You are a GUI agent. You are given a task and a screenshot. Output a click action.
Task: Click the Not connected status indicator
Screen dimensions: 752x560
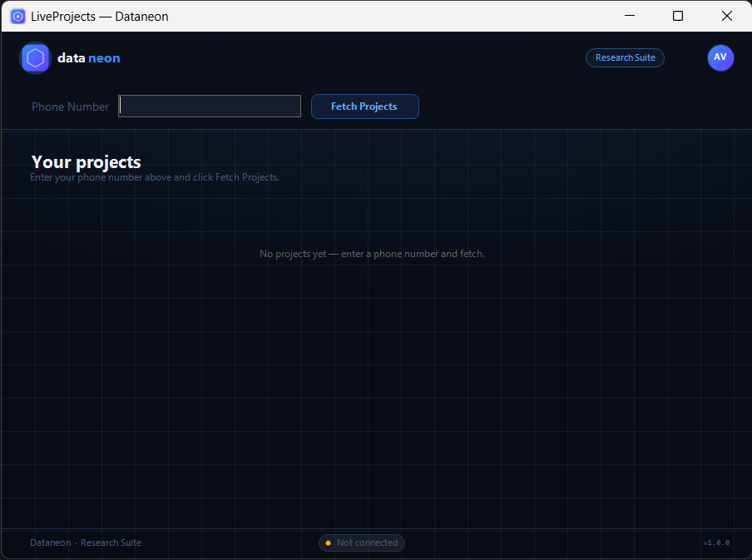(x=362, y=543)
